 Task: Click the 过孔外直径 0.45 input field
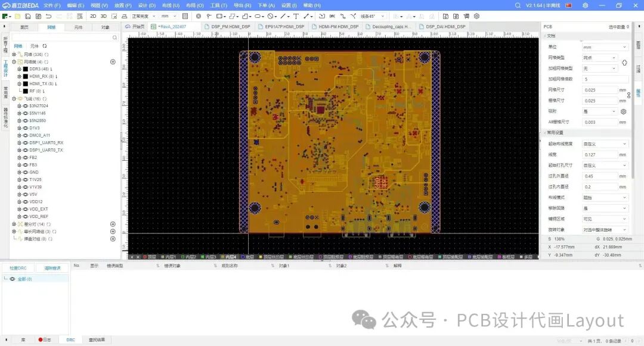[600, 176]
